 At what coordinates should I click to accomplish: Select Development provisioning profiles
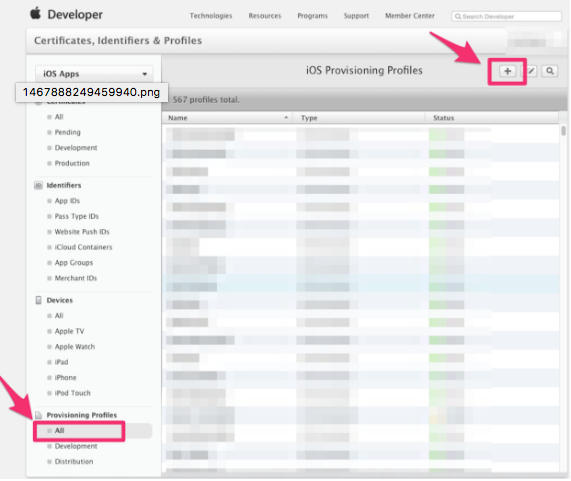click(76, 446)
